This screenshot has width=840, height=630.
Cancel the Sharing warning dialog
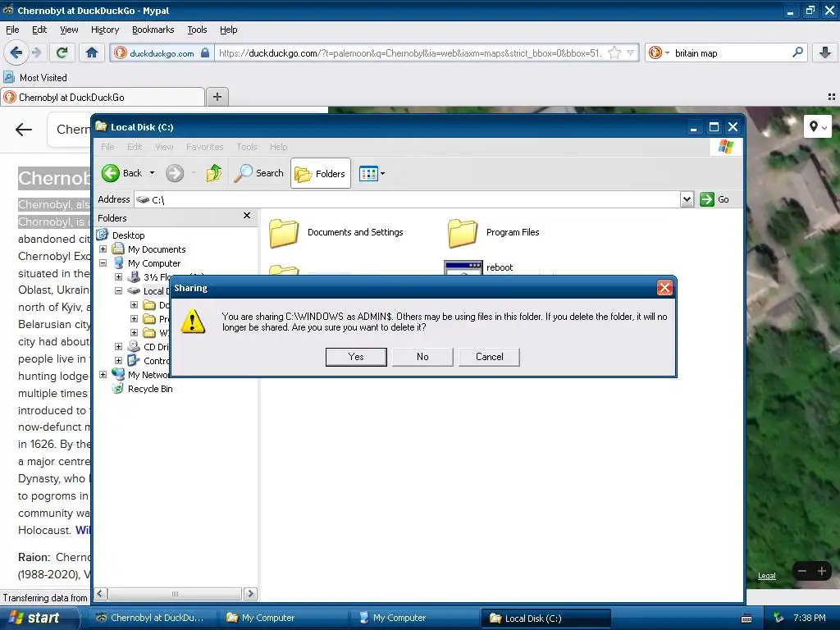(x=489, y=357)
